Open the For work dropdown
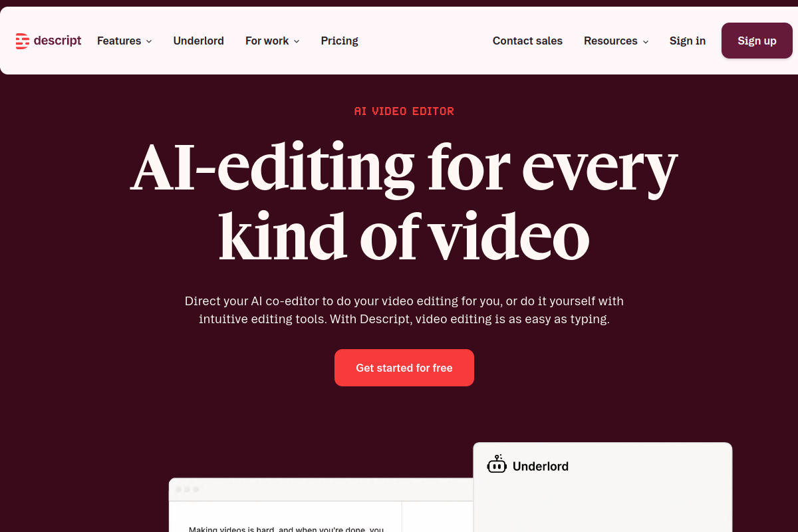The image size is (798, 532). pos(273,41)
